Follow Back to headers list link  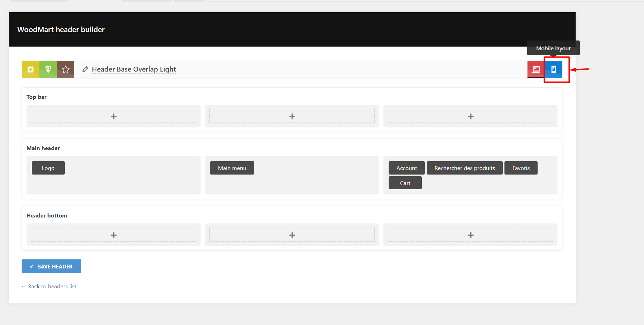click(49, 286)
